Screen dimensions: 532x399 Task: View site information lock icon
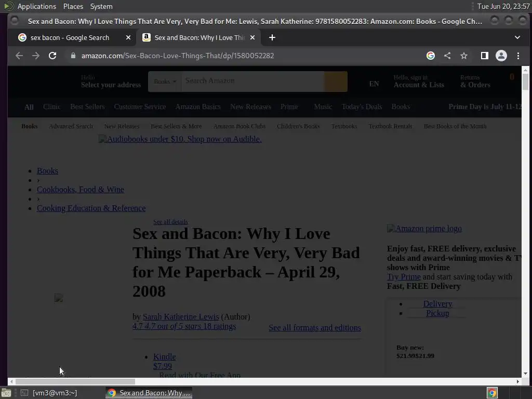pyautogui.click(x=73, y=56)
